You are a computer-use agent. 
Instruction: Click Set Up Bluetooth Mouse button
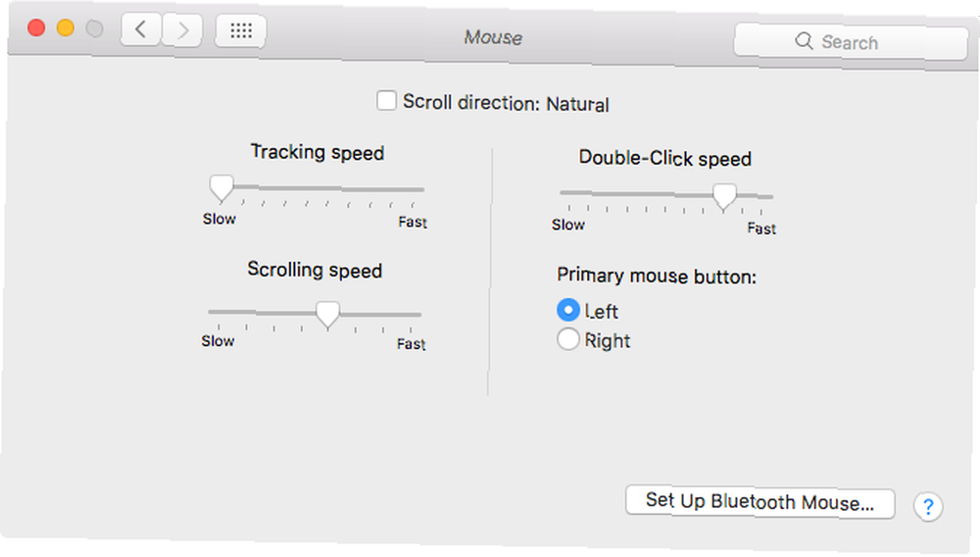pyautogui.click(x=760, y=503)
